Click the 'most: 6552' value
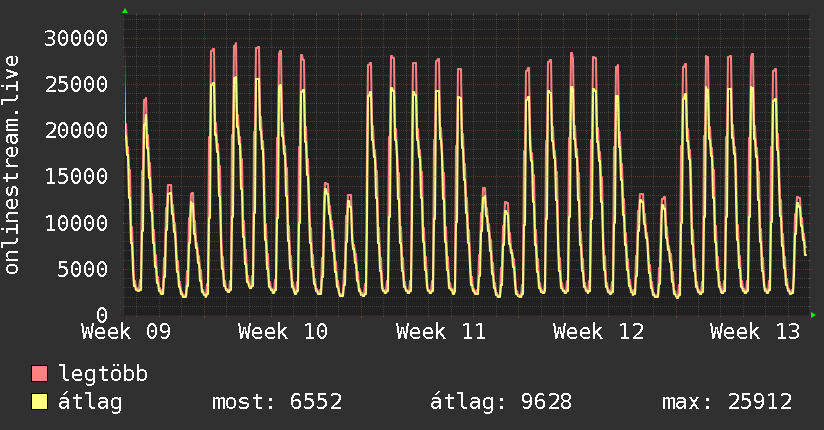Screen dimensions: 824x430 [277, 402]
